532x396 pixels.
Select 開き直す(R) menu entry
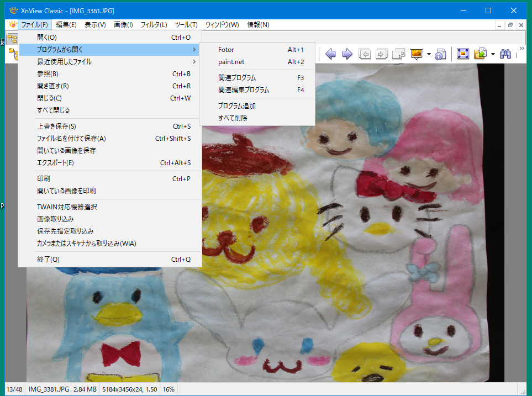(109, 86)
